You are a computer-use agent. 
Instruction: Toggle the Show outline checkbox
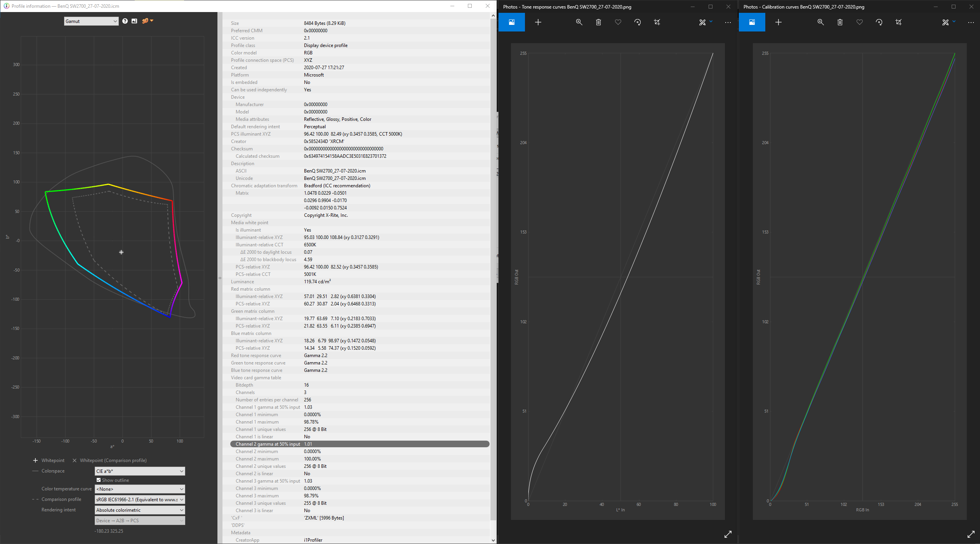[x=99, y=480]
